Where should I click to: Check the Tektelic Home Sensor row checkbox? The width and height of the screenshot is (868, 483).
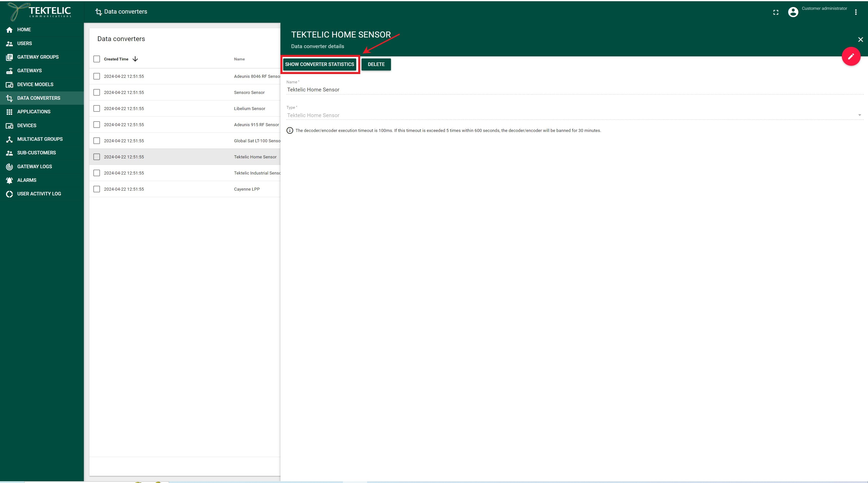coord(97,157)
